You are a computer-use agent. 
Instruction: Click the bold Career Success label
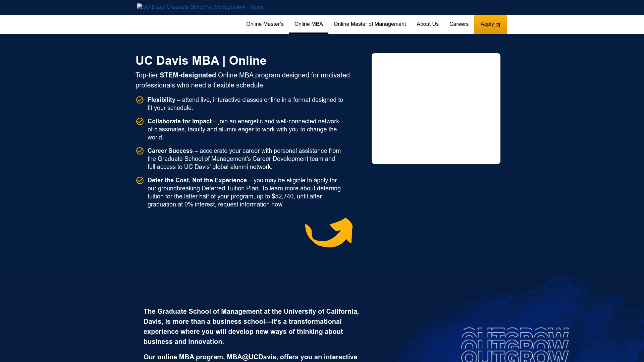(170, 151)
